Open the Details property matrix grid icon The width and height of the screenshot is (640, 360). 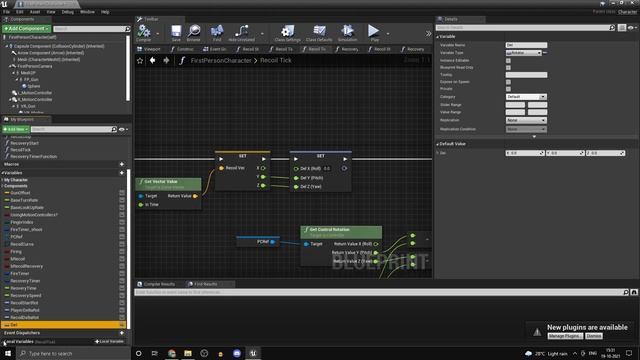tap(622, 28)
